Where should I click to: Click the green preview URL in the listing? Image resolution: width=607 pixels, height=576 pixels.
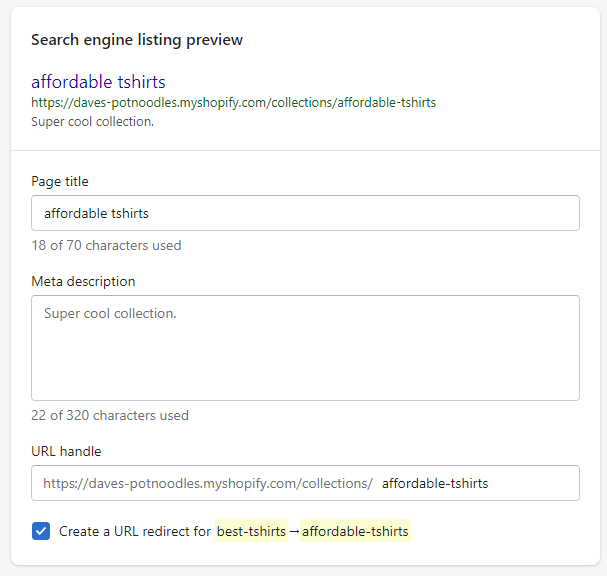pos(233,103)
